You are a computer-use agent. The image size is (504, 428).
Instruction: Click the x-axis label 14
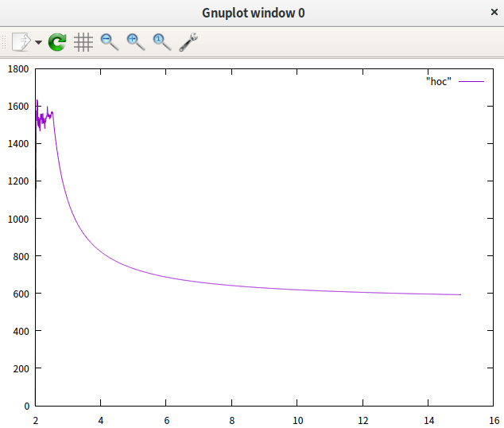pos(428,421)
